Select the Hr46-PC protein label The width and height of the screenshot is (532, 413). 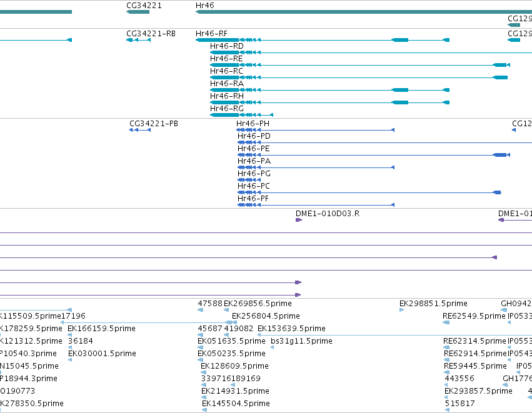click(x=253, y=186)
